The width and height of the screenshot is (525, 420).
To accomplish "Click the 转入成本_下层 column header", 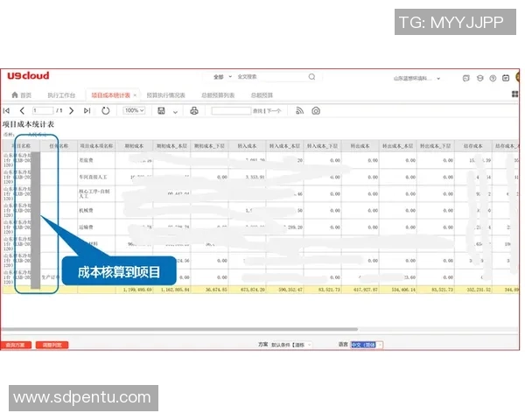I will pyautogui.click(x=322, y=146).
